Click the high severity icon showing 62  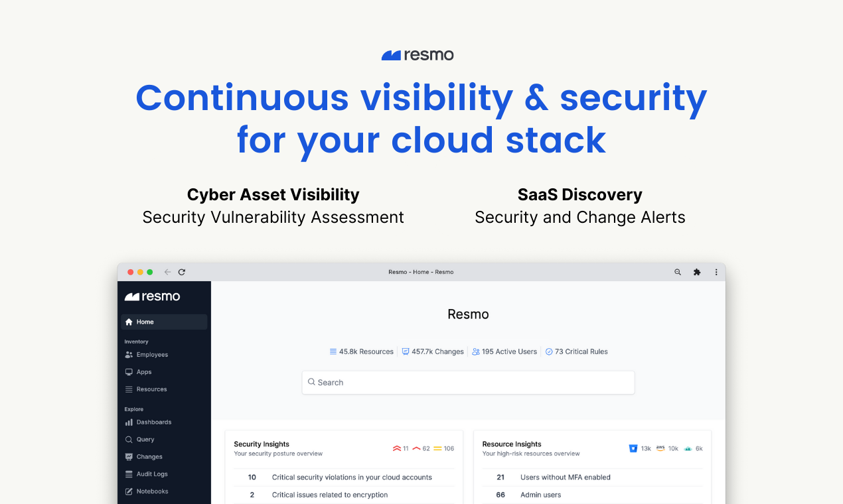point(417,449)
